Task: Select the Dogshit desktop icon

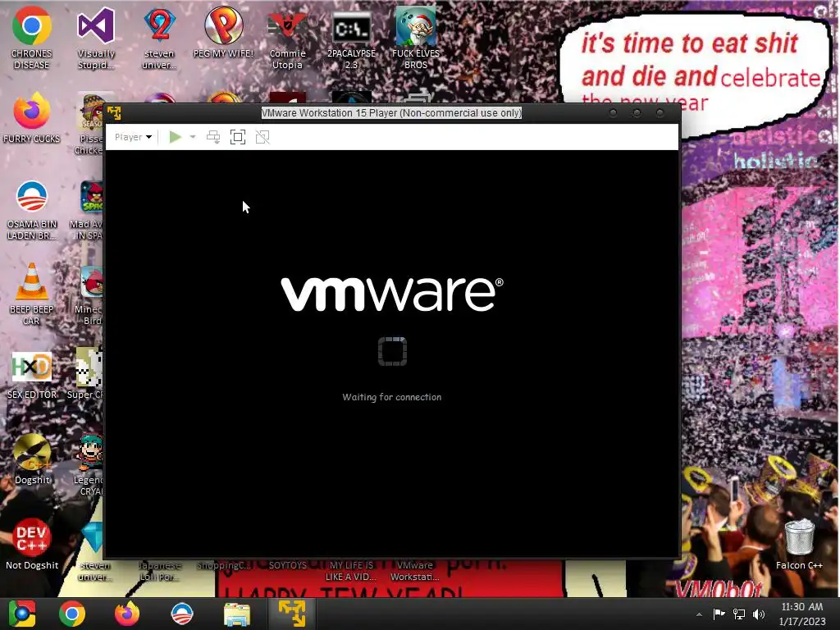Action: [x=32, y=459]
